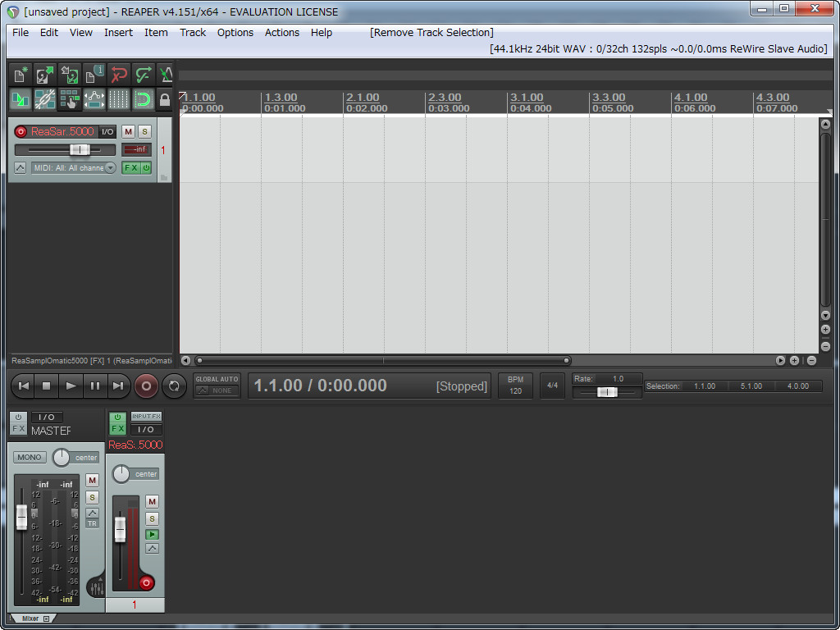Open the File menu

pos(21,33)
